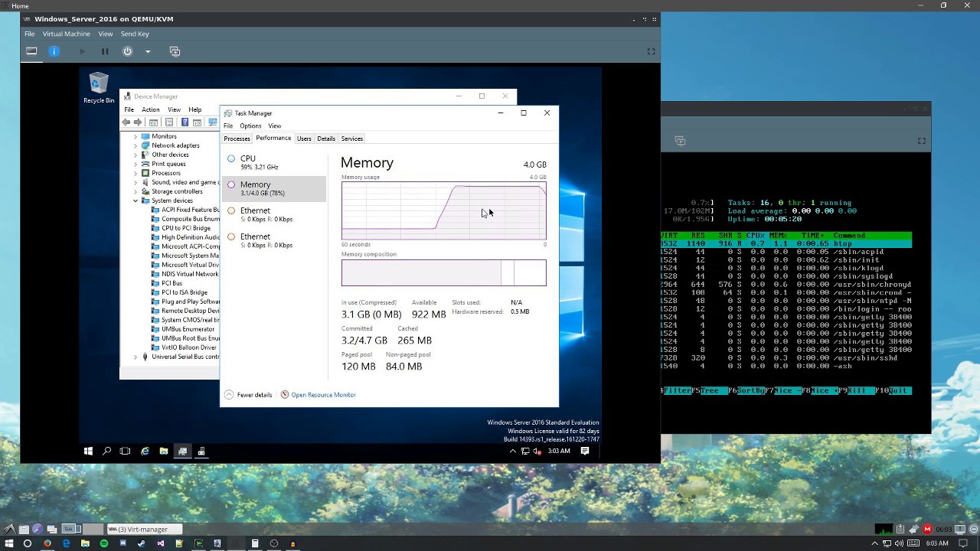Image resolution: width=980 pixels, height=551 pixels.
Task: Click the Help icon in the Device Manager toolbar
Action: click(185, 122)
